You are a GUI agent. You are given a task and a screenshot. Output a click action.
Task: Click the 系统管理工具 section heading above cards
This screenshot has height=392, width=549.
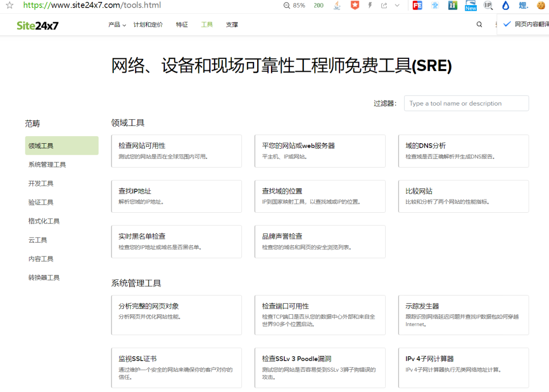[x=136, y=283]
